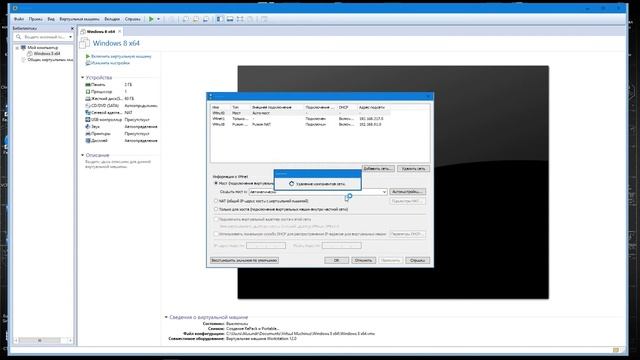Click the CD/DVD (SATA) device icon
Viewport: 640px width, 360px height.
88,105
